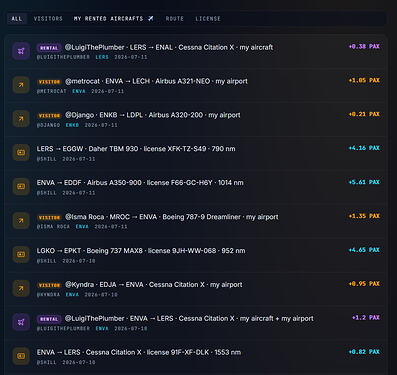Click the ENVA airport code under @metrocat

pyautogui.click(x=79, y=91)
